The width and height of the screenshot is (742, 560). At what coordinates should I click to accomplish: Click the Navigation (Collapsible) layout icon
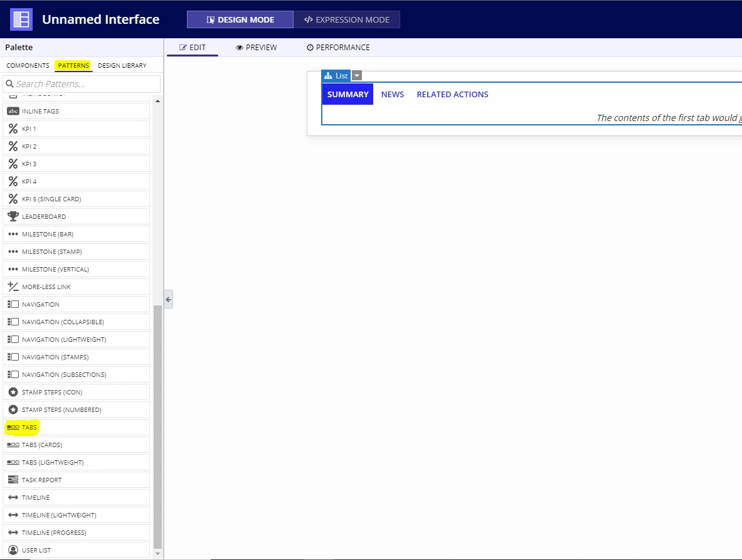(13, 322)
